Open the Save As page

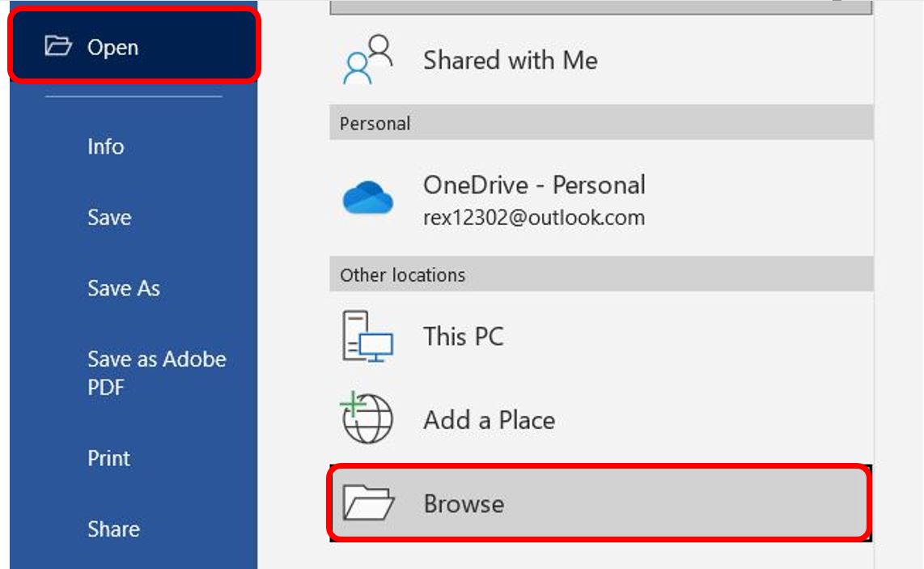(x=124, y=288)
